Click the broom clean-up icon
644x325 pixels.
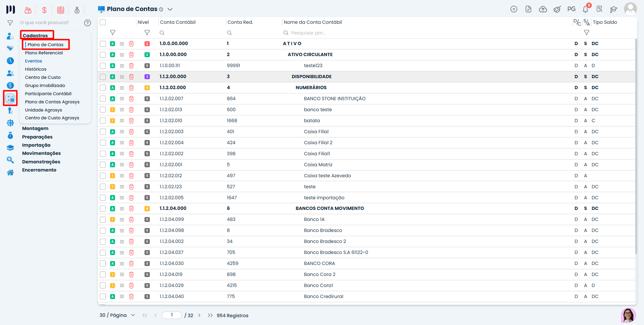pos(557,9)
